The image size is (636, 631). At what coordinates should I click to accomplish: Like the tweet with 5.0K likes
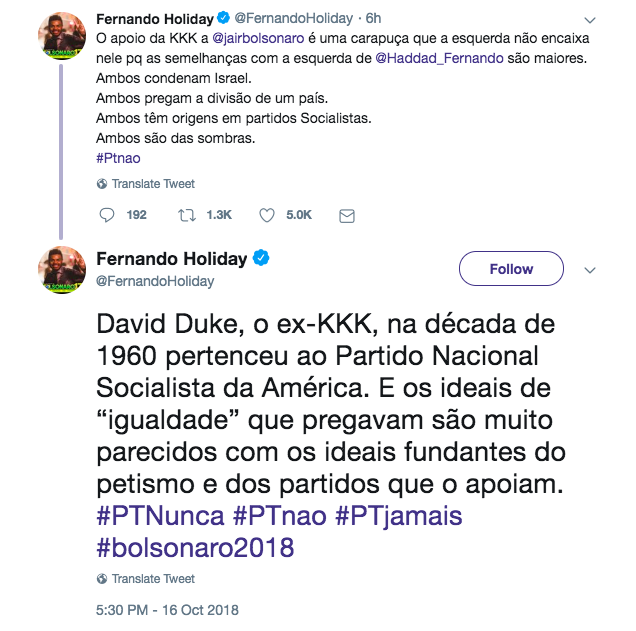point(268,215)
